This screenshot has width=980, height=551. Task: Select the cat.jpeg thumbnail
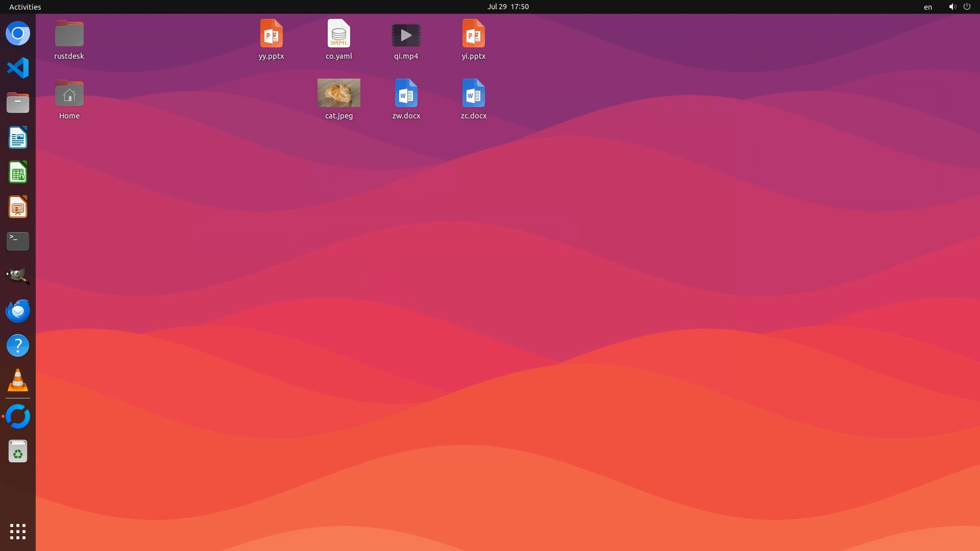(x=338, y=93)
